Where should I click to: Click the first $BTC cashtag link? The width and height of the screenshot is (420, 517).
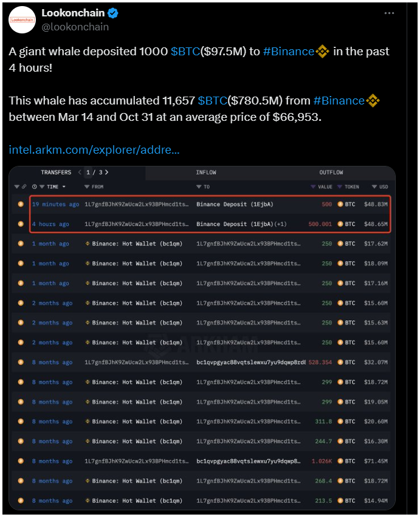pos(185,52)
